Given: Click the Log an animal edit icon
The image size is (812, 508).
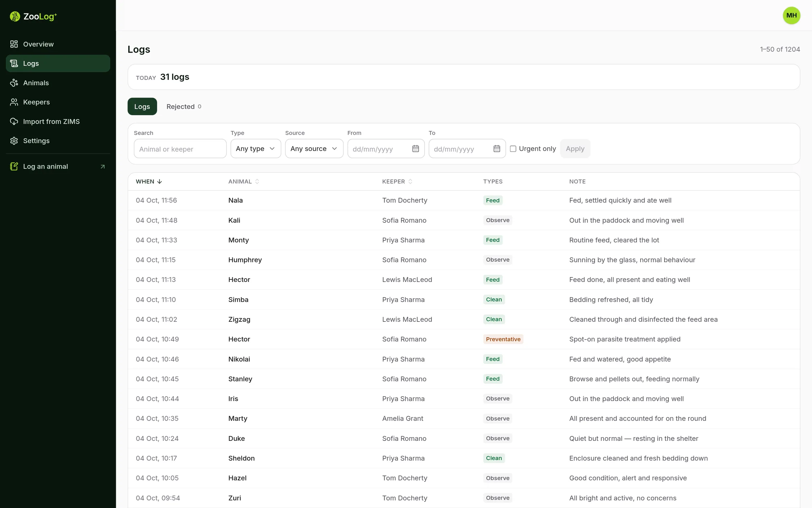Looking at the screenshot, I should click(x=14, y=167).
